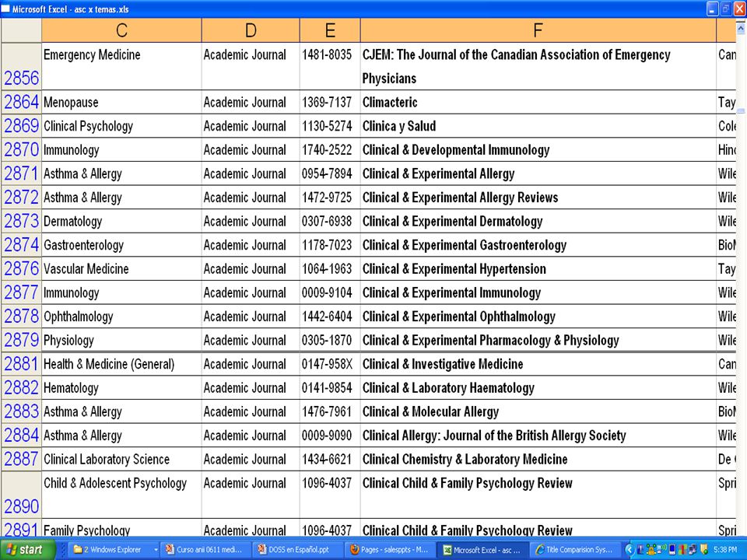Open Title Comparision System Internet Explorer window
Screen dimensions: 747x560
click(x=576, y=550)
